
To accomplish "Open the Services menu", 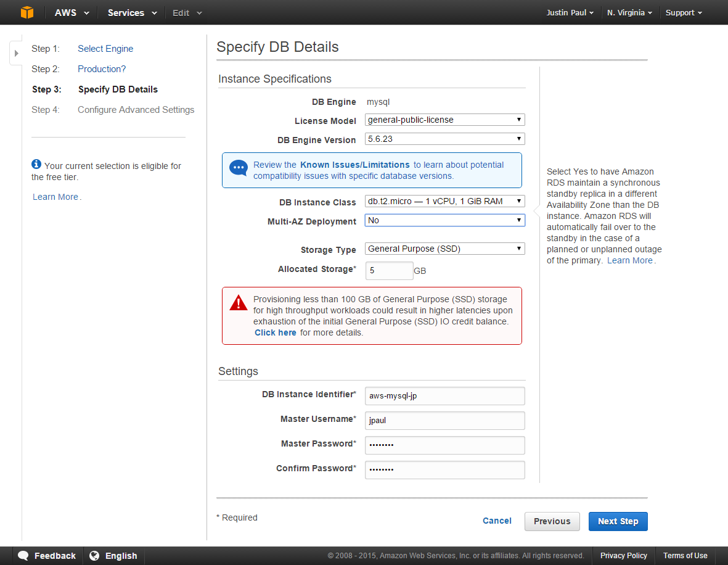I will pyautogui.click(x=133, y=12).
